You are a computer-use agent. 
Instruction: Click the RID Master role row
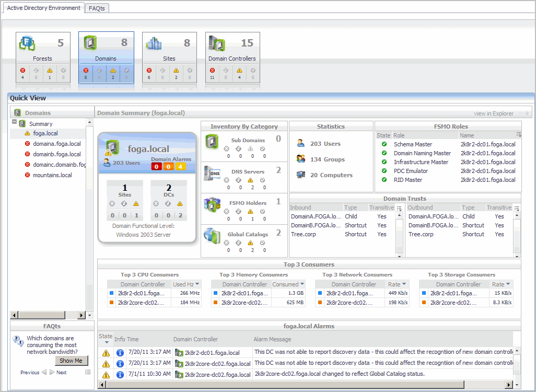[448, 180]
